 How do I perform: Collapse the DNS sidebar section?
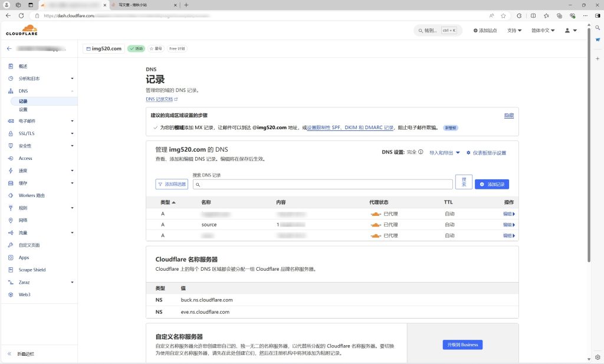(72, 91)
